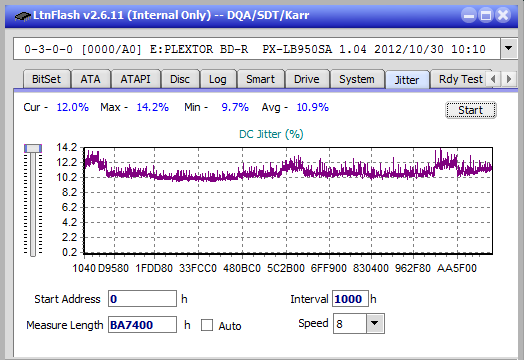Click the Measure Length field BA7400
The image size is (524, 360).
[142, 325]
